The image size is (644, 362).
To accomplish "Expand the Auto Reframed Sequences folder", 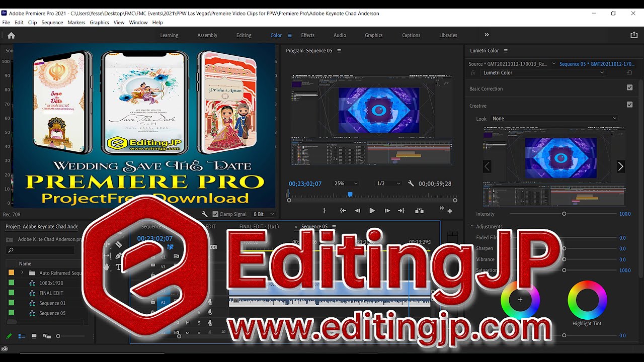I will coord(22,272).
